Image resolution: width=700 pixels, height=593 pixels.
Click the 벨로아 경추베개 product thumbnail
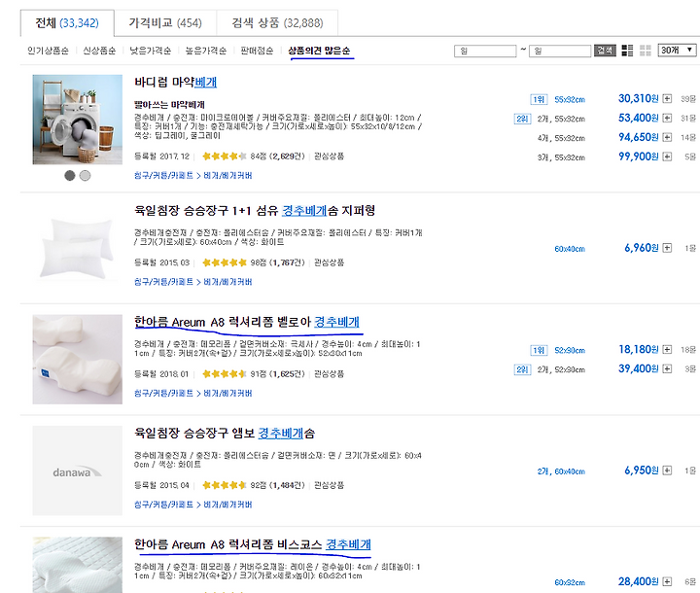77,360
